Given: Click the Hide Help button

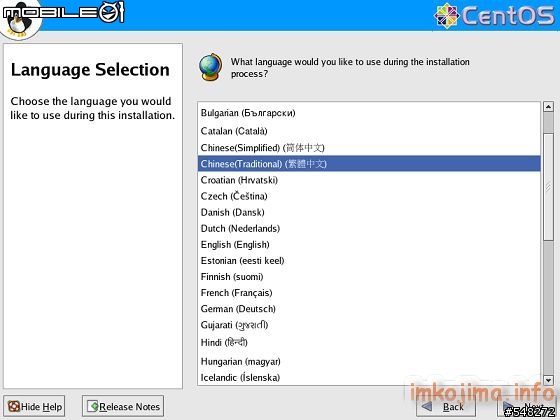Looking at the screenshot, I should click(x=34, y=406).
